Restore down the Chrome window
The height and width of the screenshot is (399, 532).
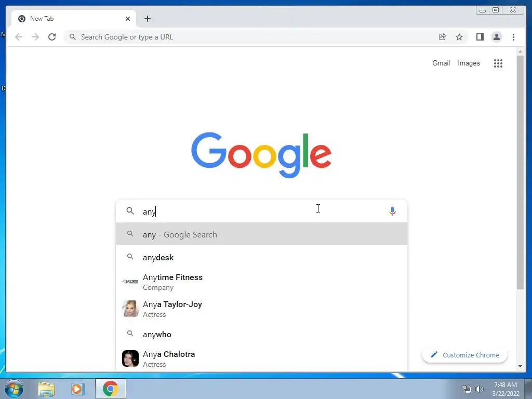pyautogui.click(x=496, y=10)
